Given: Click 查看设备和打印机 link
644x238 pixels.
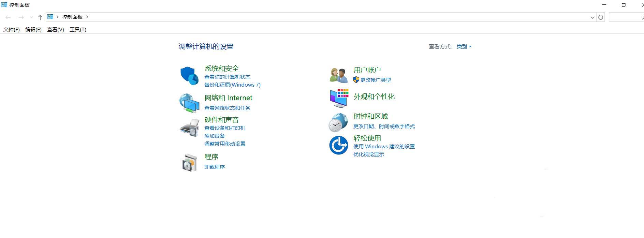Looking at the screenshot, I should (225, 128).
